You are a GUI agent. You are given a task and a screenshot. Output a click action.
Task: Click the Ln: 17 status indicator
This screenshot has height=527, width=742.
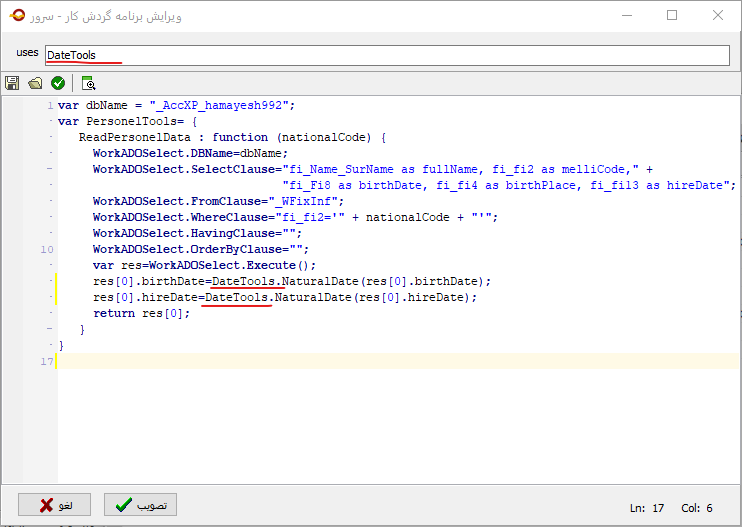(x=646, y=508)
